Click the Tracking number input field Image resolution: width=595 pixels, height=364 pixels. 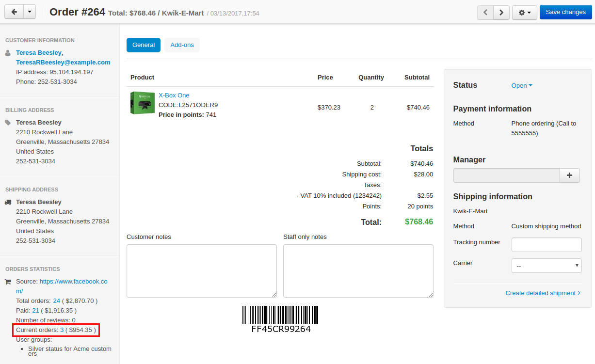pos(547,245)
